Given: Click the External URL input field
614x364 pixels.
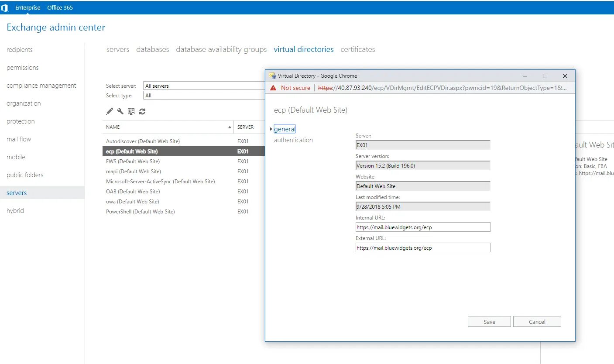Looking at the screenshot, I should tap(423, 248).
